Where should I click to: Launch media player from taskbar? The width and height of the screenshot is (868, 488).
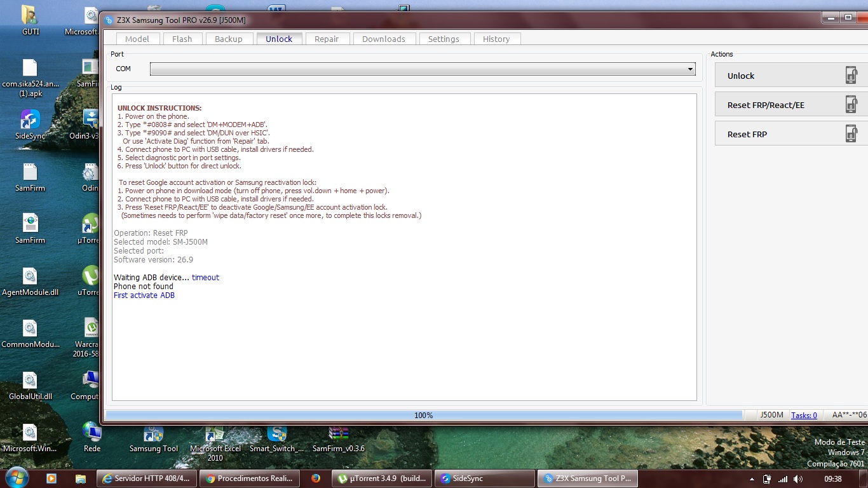pos(51,478)
